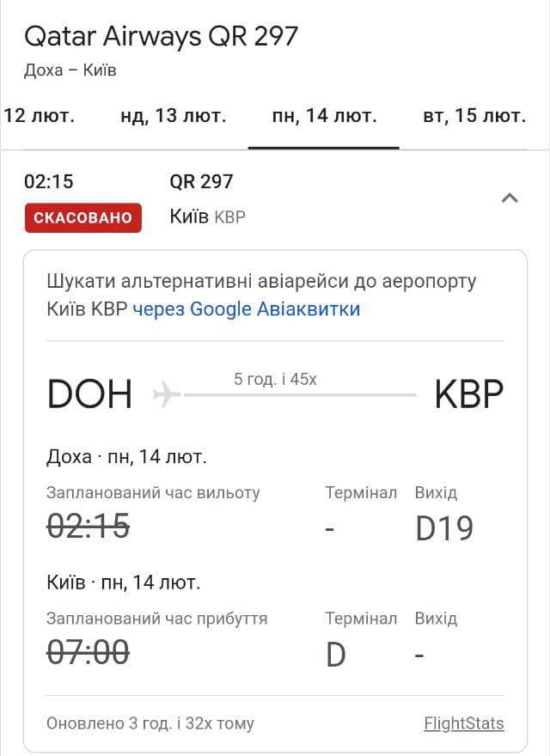This screenshot has height=756, width=550.
Task: Click the KBP arrival airport code
Action: (468, 394)
